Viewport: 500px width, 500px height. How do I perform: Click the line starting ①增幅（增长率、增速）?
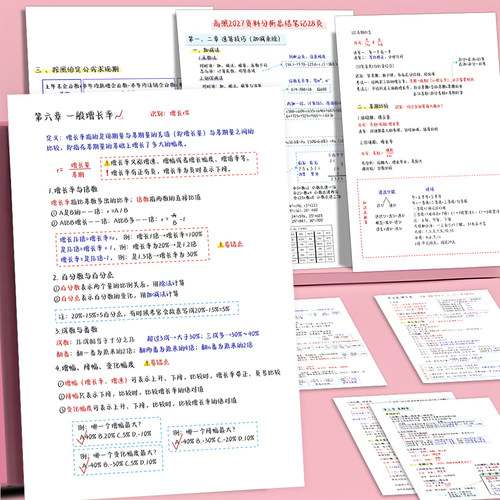[169, 378]
